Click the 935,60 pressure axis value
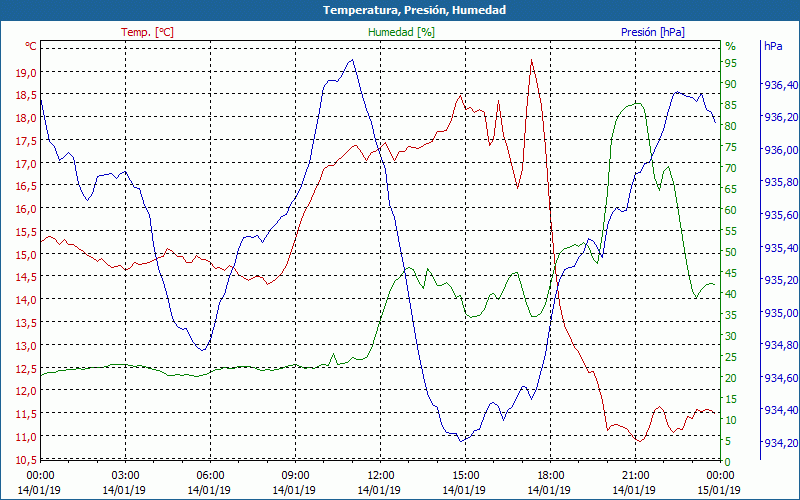The image size is (800, 500). (x=780, y=215)
